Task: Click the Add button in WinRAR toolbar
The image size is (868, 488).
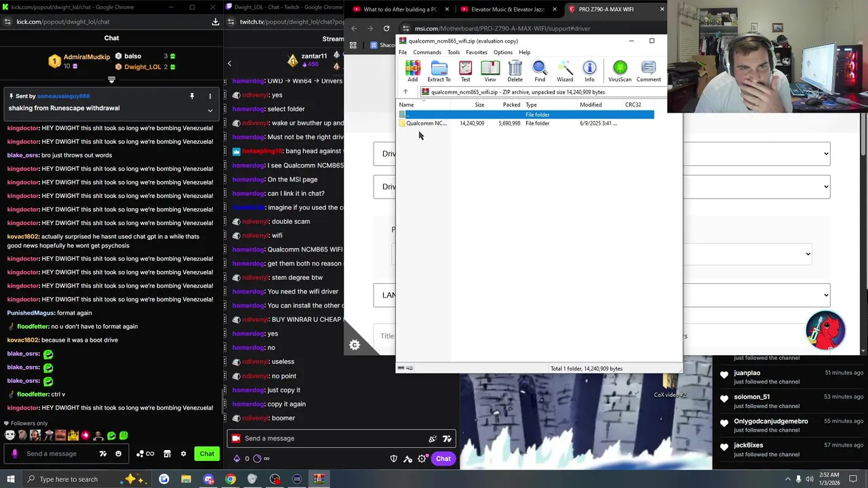Action: point(412,71)
